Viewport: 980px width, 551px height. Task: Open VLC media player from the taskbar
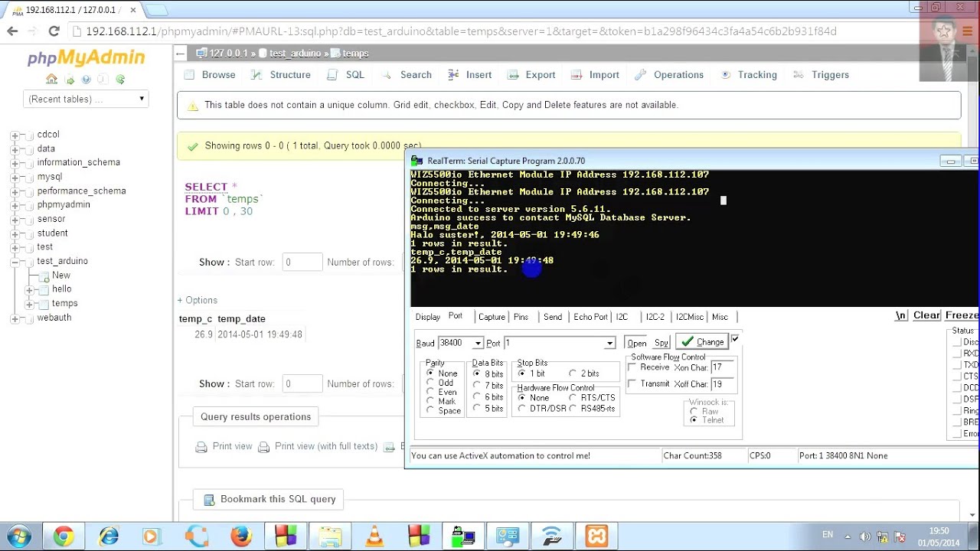(x=374, y=536)
